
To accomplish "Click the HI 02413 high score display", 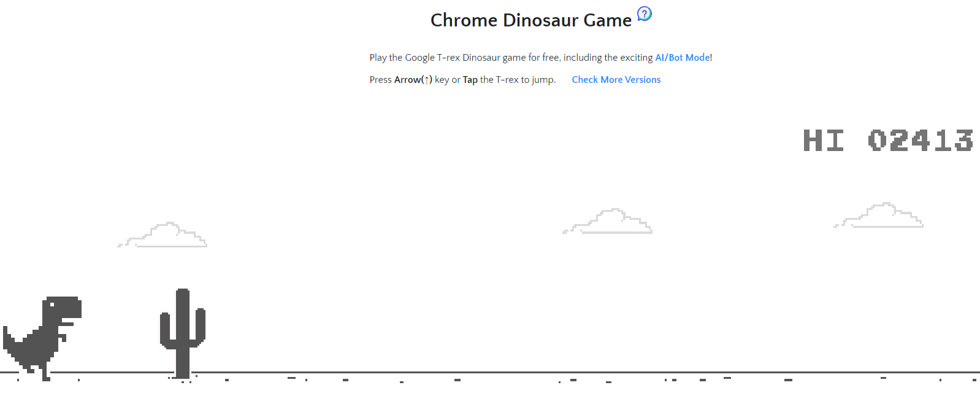I will (888, 141).
